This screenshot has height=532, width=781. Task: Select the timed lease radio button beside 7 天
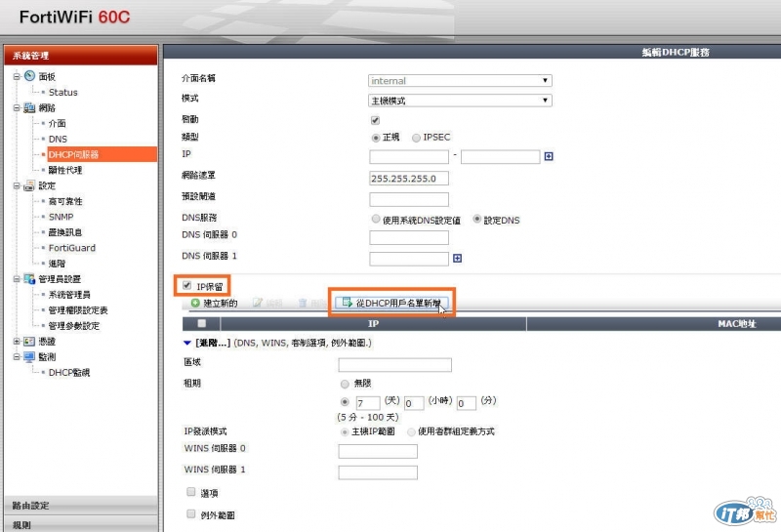tap(345, 401)
